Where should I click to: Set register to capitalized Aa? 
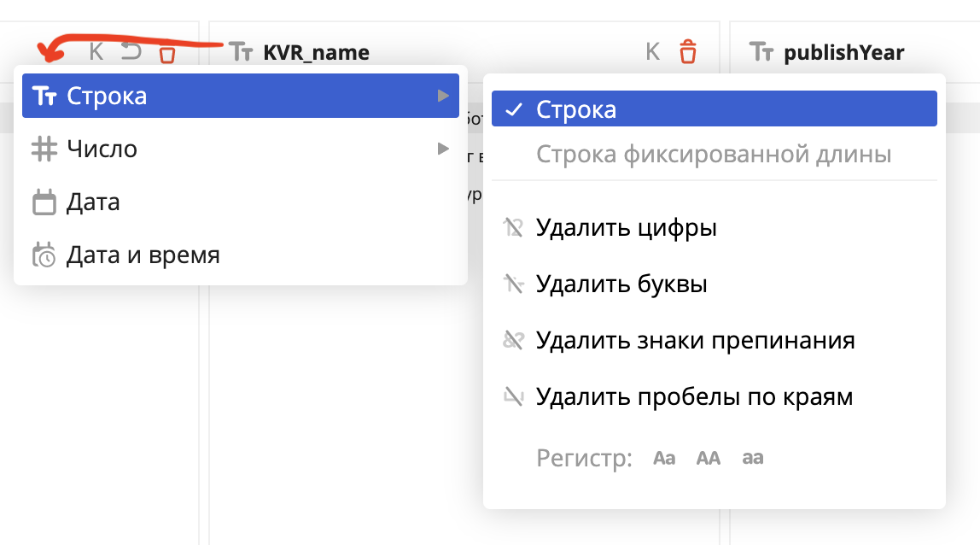[x=664, y=458]
